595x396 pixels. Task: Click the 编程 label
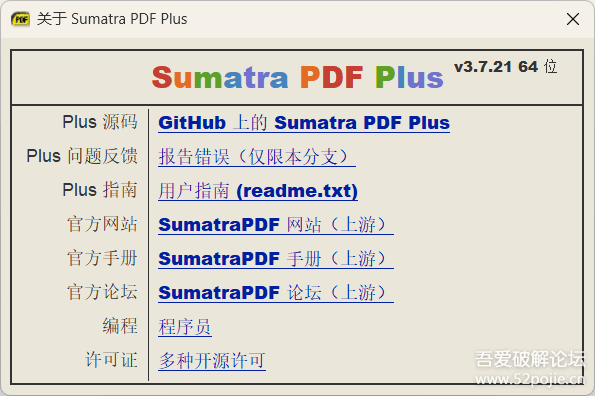point(120,326)
